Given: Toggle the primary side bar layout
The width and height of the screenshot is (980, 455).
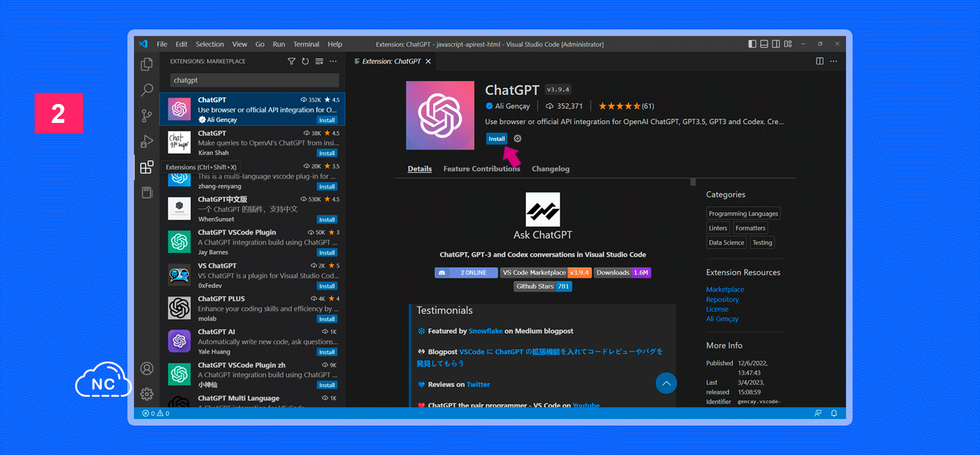Looking at the screenshot, I should pos(753,44).
